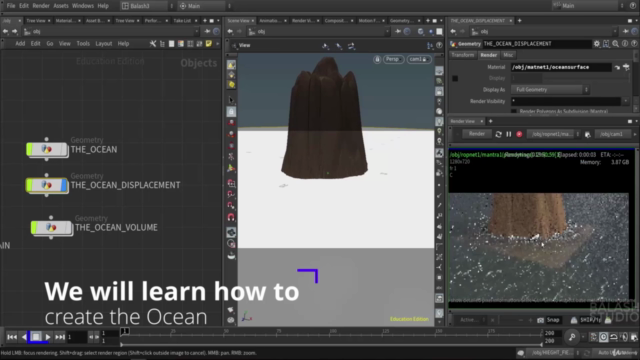
Task: Toggle the Display parameter checkbox
Action: [455, 78]
